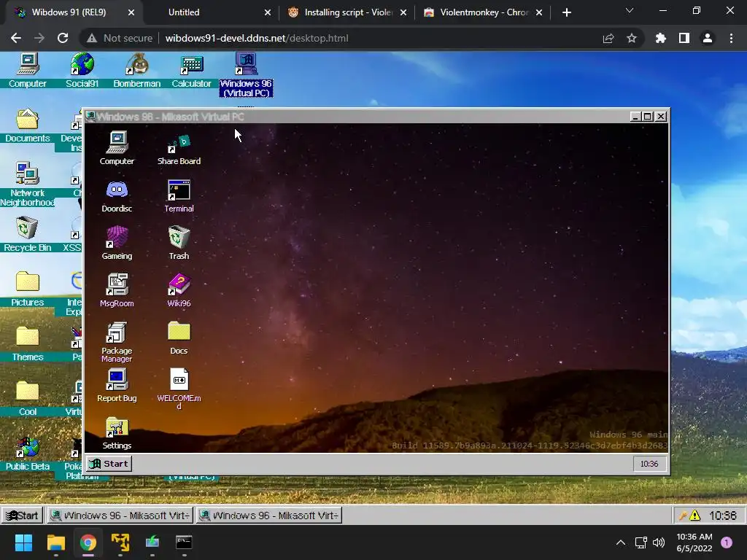This screenshot has height=560, width=747.
Task: Bookmark this page with star icon
Action: tap(632, 38)
